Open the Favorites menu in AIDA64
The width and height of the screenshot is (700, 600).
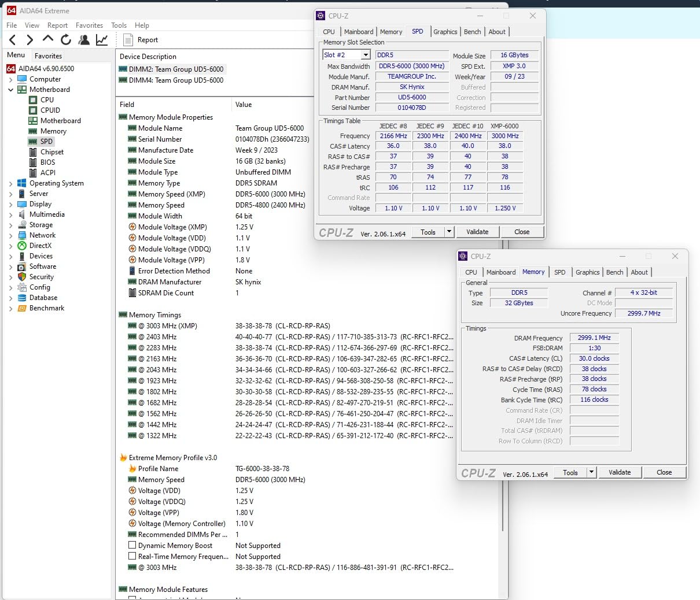point(89,25)
